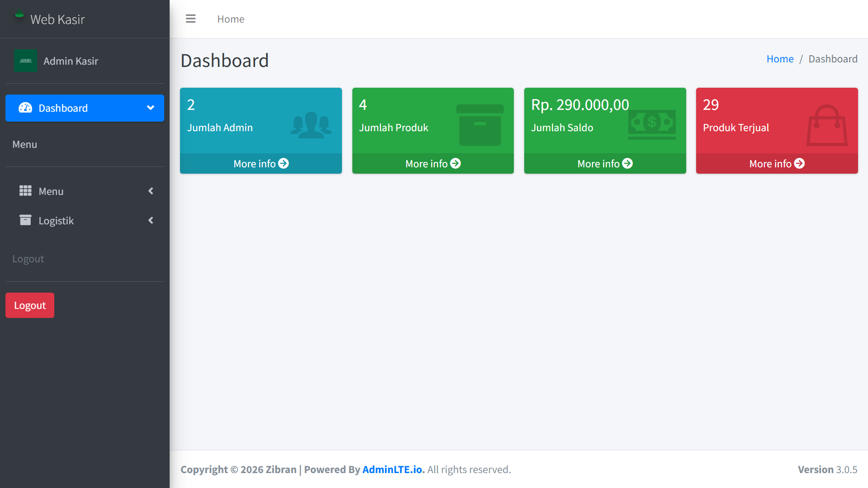Click the Menu grid icon in sidebar
868x488 pixels.
[x=25, y=191]
